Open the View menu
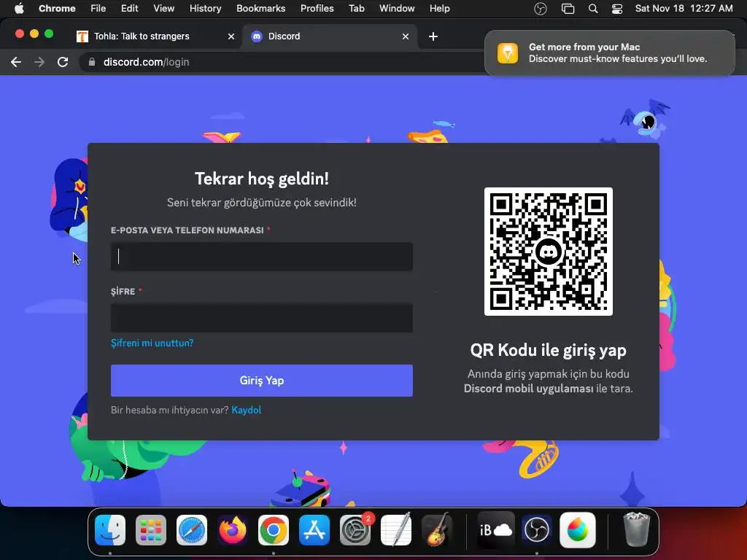The width and height of the screenshot is (747, 560). (163, 8)
